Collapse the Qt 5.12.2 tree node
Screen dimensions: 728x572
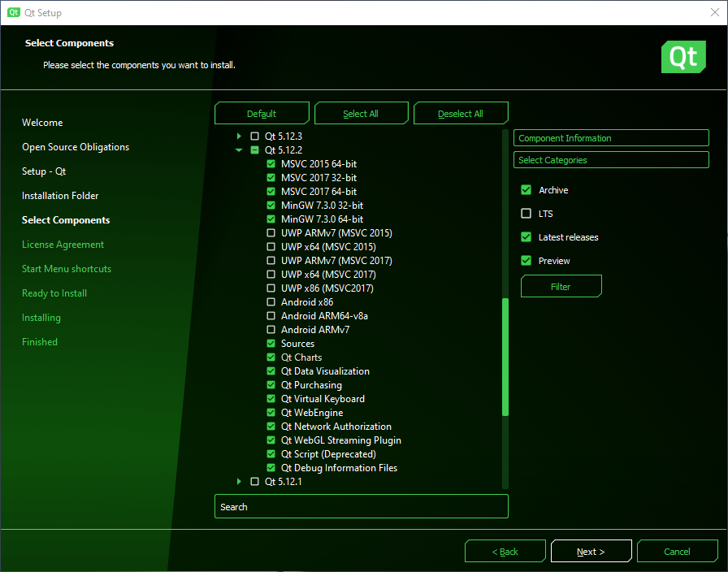[x=239, y=150]
